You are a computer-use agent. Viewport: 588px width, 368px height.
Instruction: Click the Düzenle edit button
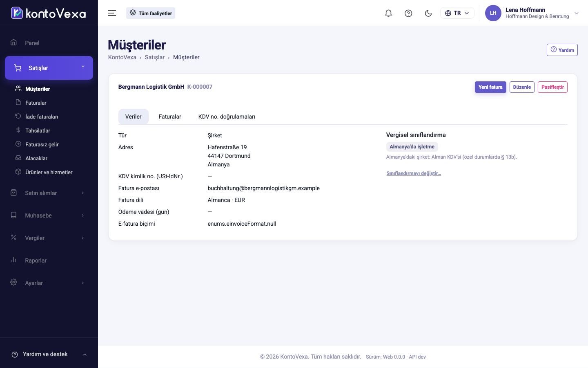(522, 87)
